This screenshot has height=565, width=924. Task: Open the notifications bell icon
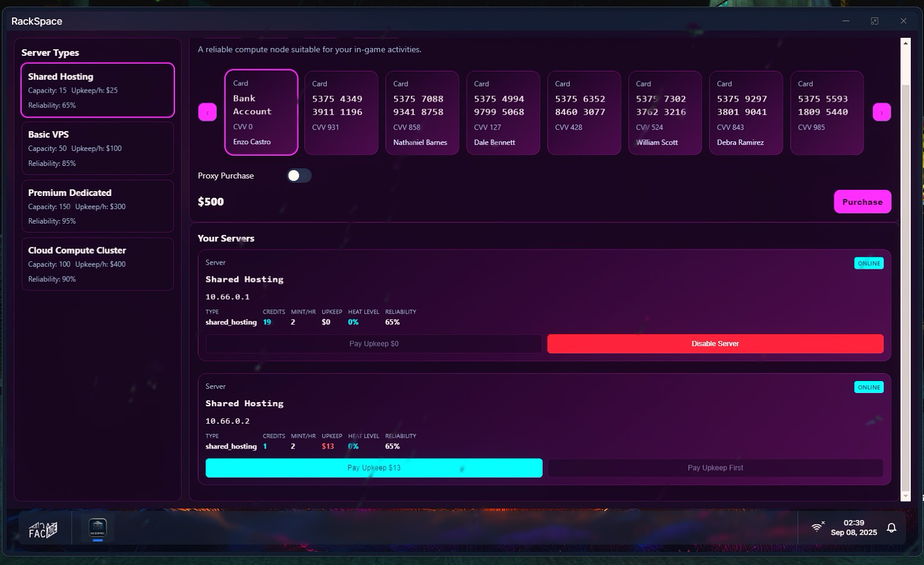(x=892, y=528)
